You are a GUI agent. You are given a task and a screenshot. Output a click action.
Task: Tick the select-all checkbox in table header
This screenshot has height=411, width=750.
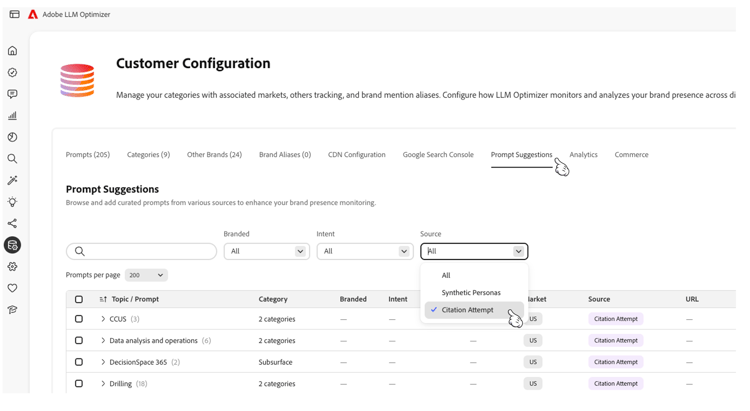(79, 300)
